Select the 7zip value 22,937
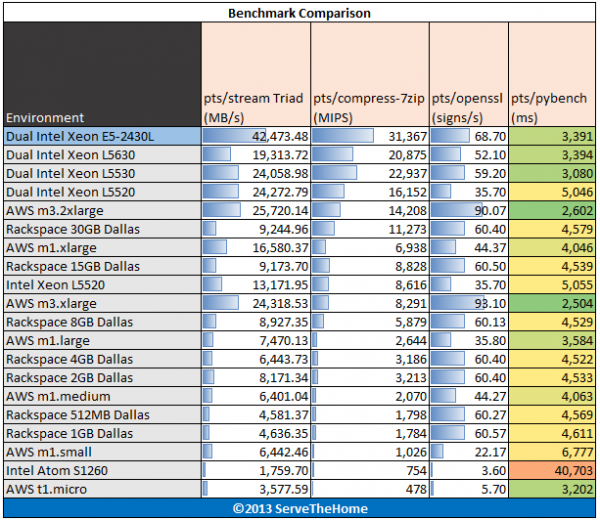The width and height of the screenshot is (600, 520). click(x=370, y=173)
